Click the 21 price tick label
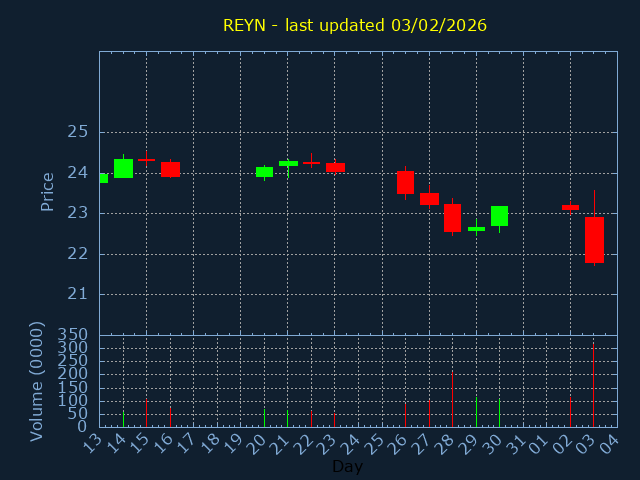 point(78,294)
